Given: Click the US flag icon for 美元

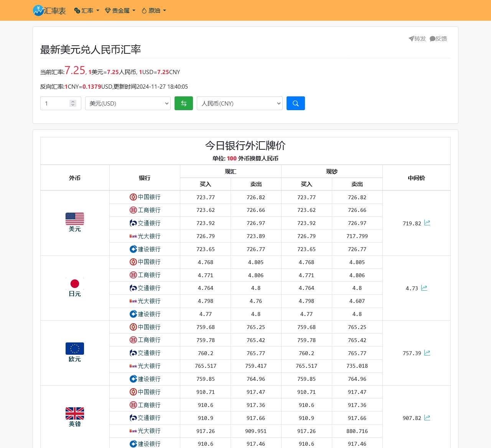Looking at the screenshot, I should click(75, 219).
